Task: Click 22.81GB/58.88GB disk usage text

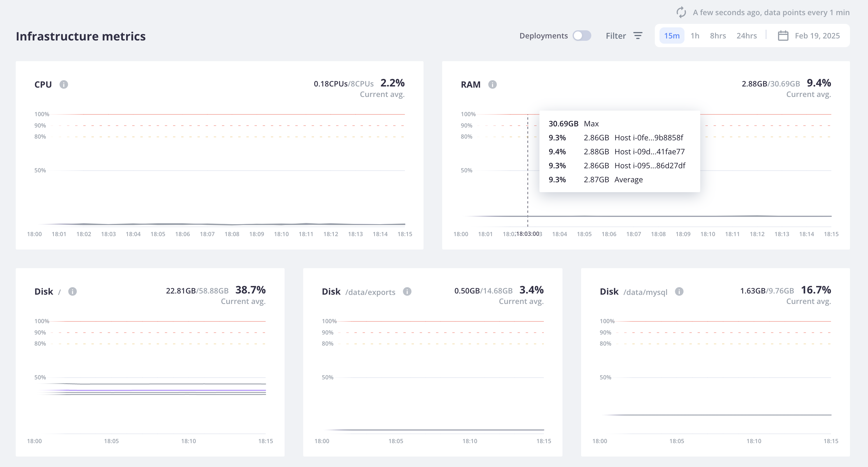Action: pos(197,291)
